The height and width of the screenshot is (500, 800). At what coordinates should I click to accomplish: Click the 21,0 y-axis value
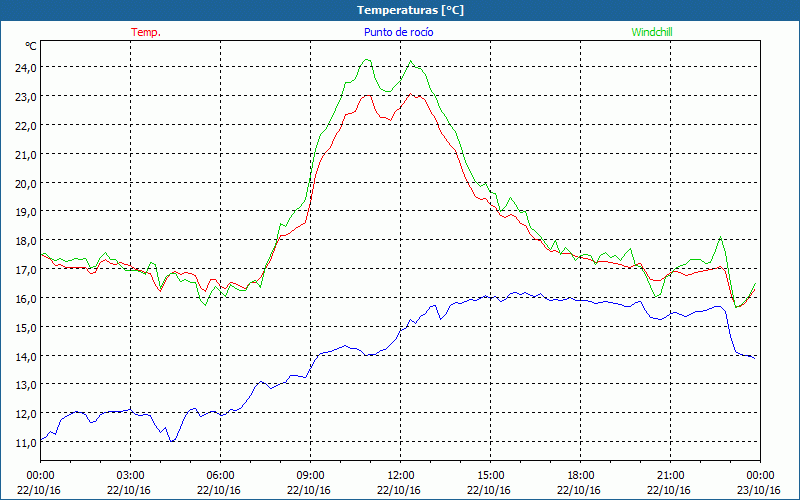pyautogui.click(x=26, y=155)
